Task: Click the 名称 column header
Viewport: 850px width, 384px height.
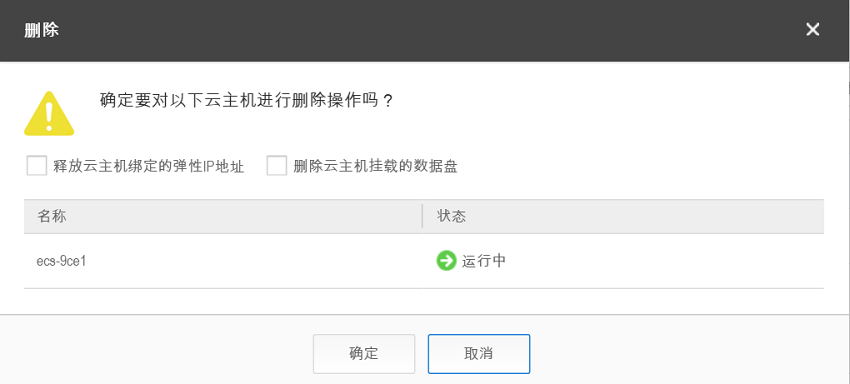Action: [51, 216]
